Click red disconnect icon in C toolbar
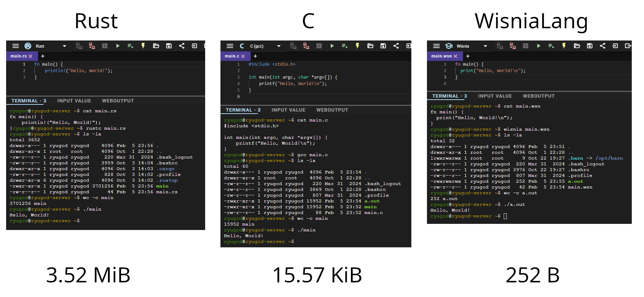 point(306,46)
